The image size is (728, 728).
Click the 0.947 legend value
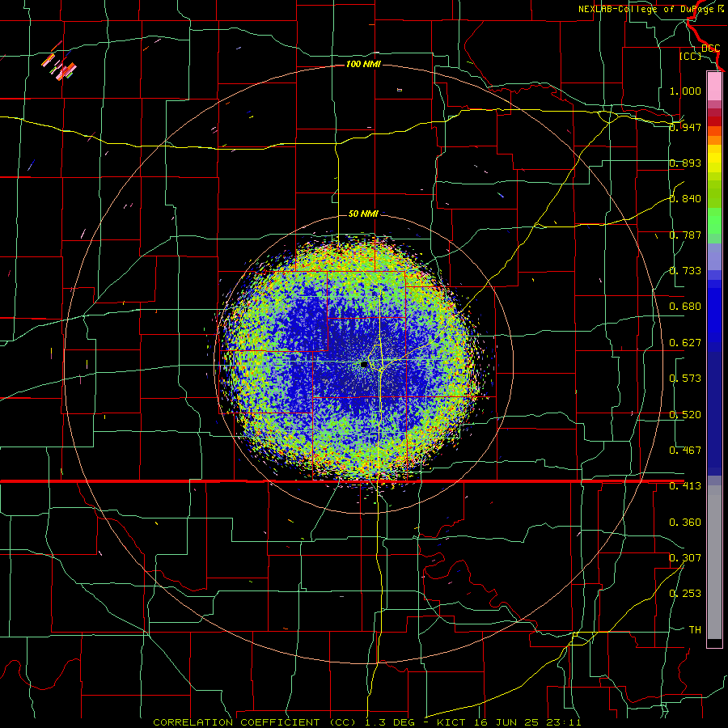[x=685, y=127]
